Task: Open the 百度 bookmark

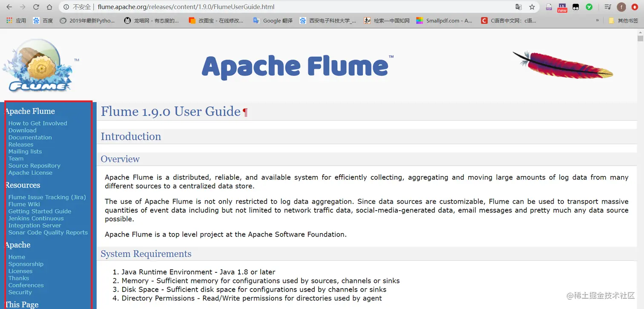Action: [43, 20]
